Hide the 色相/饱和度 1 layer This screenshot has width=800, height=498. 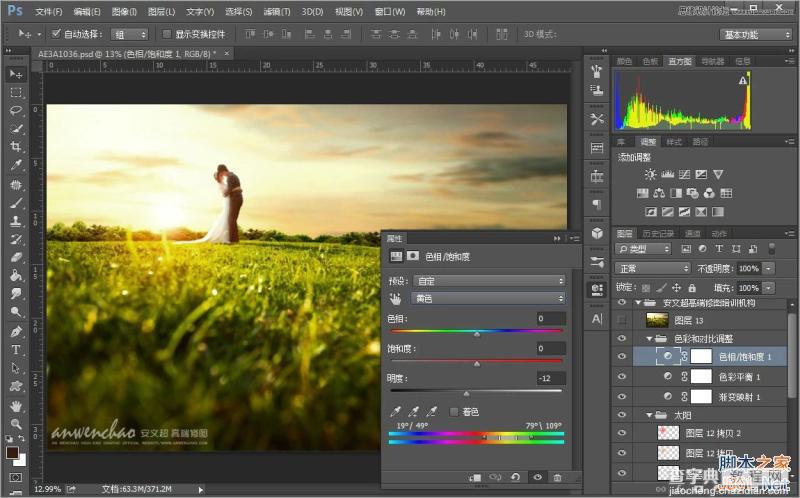coord(621,357)
